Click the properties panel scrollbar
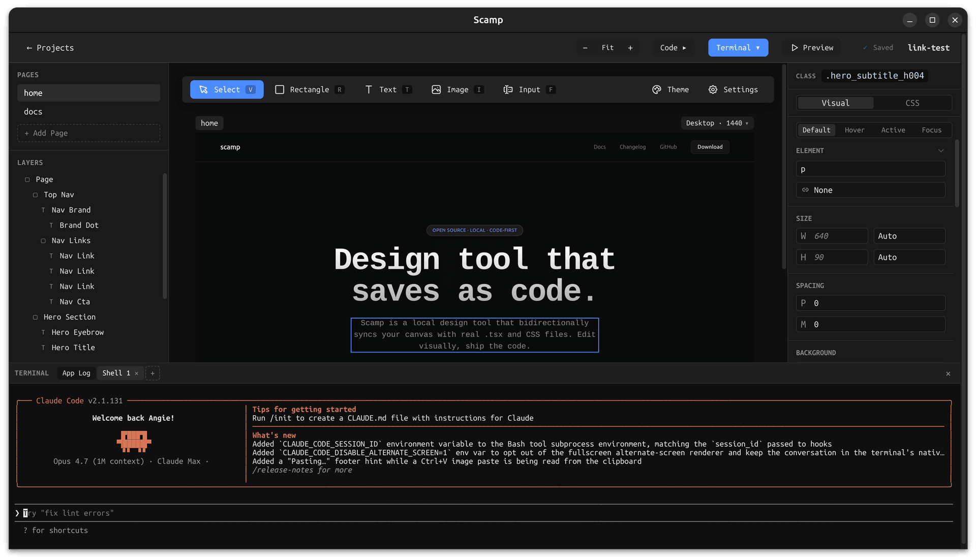976x560 pixels. click(957, 174)
